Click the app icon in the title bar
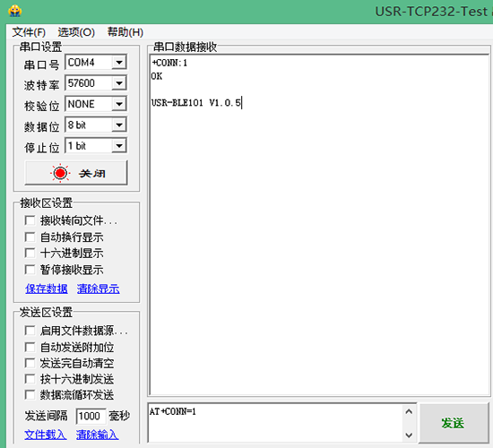Viewport: 493px width, 448px height. coord(14,11)
